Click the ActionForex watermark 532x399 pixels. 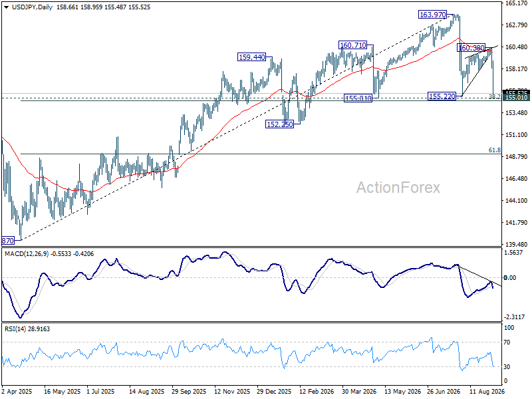coord(398,188)
